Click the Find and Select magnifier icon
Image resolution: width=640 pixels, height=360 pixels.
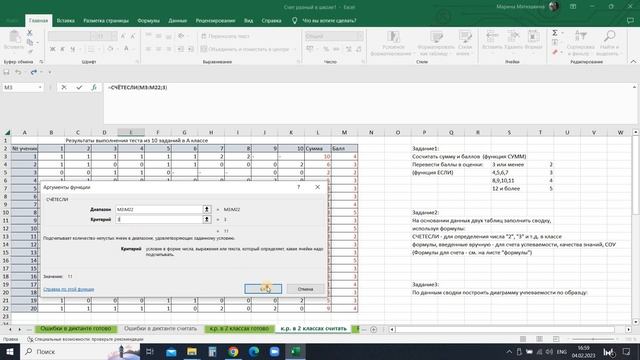pos(609,37)
